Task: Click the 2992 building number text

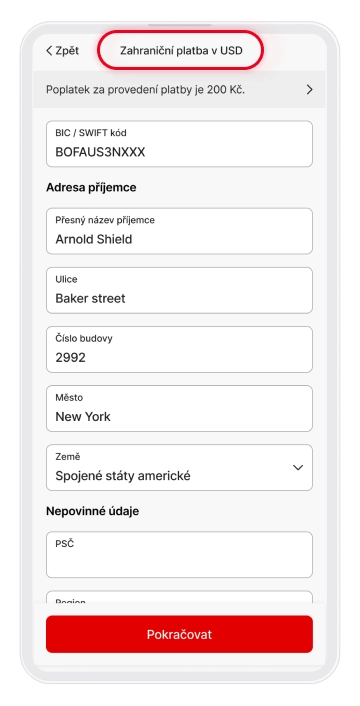Action: [x=70, y=358]
